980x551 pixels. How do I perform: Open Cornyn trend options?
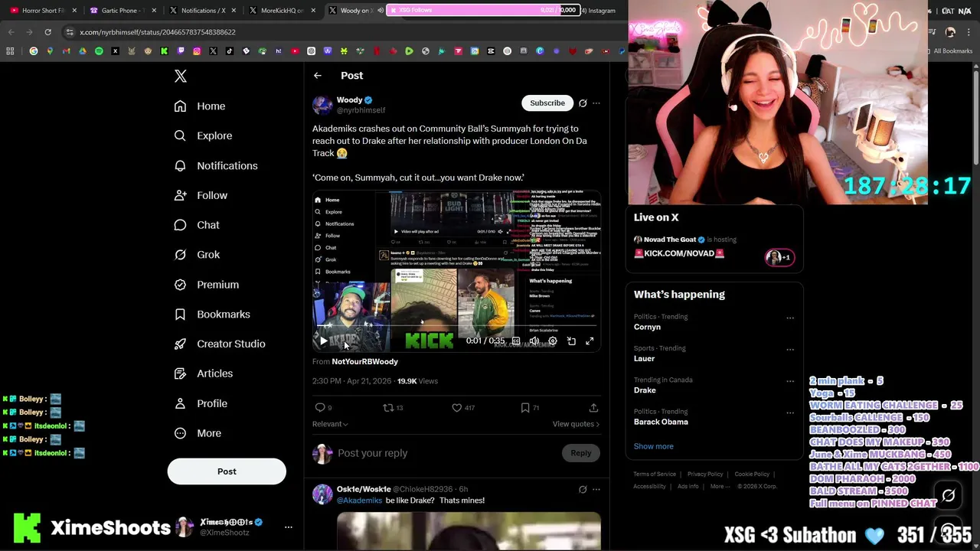790,318
